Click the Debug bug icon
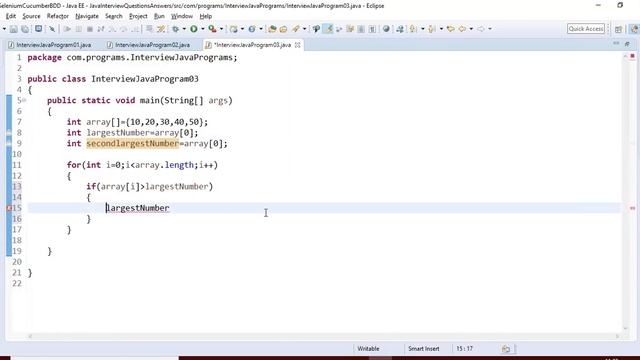 pyautogui.click(x=176, y=29)
